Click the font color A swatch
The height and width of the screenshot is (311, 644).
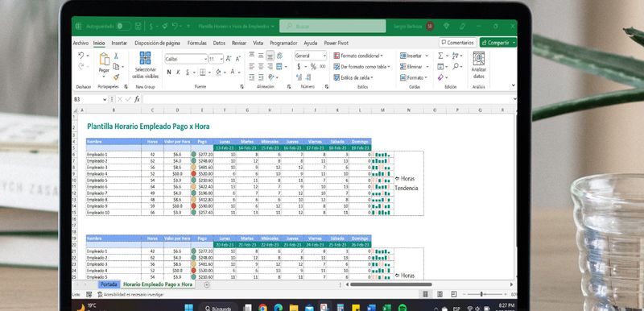point(233,73)
